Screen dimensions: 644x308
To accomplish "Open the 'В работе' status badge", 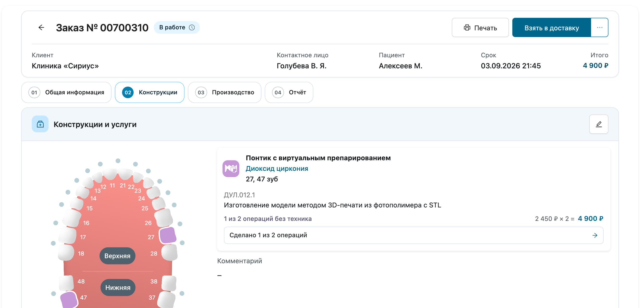I will point(177,27).
